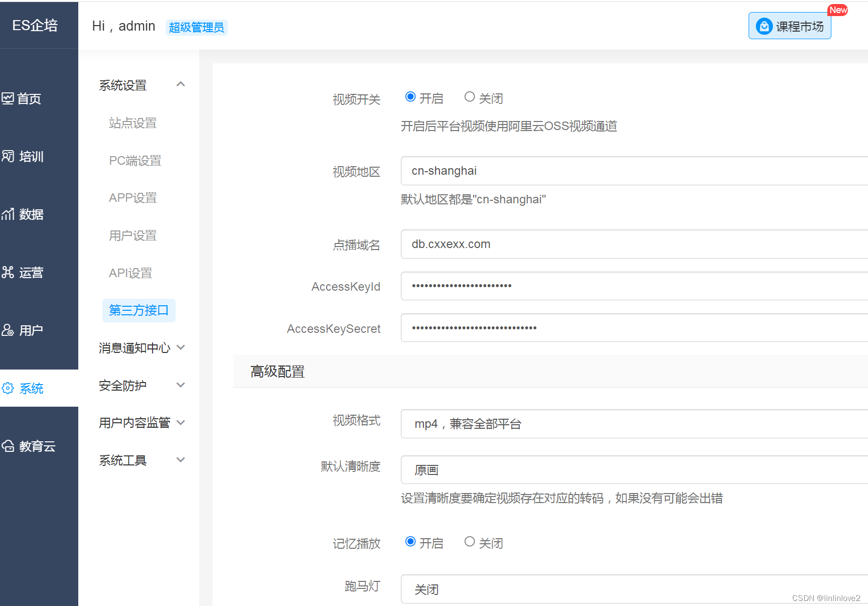Viewport: 868px width, 606px height.
Task: Click the 系统工具 menu label
Action: click(123, 460)
